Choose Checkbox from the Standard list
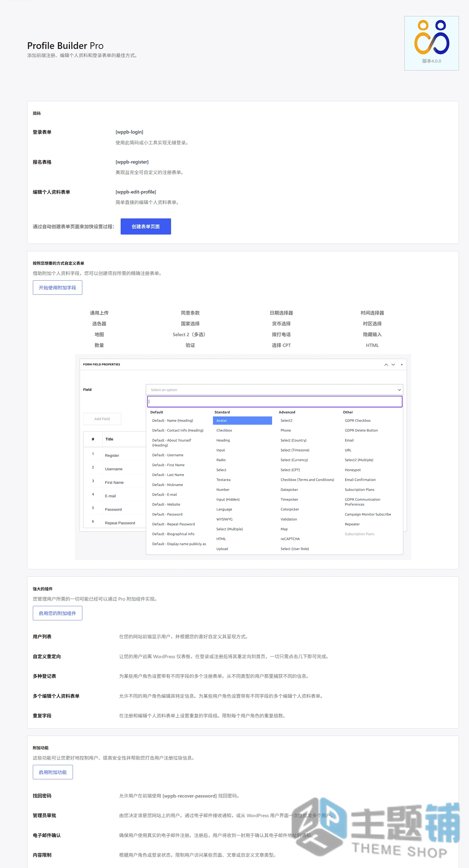Viewport: 469px width, 868px height. pyautogui.click(x=224, y=430)
